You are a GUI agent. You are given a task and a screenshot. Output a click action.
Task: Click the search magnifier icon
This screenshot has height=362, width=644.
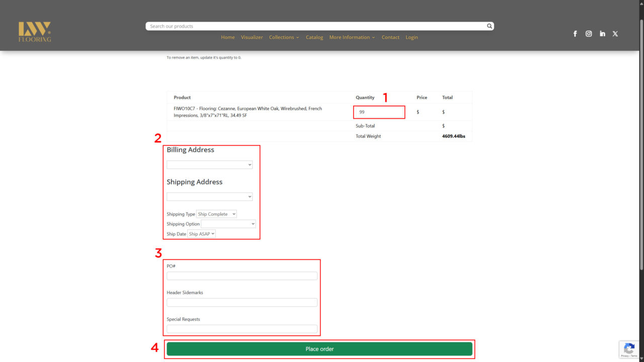pyautogui.click(x=489, y=26)
